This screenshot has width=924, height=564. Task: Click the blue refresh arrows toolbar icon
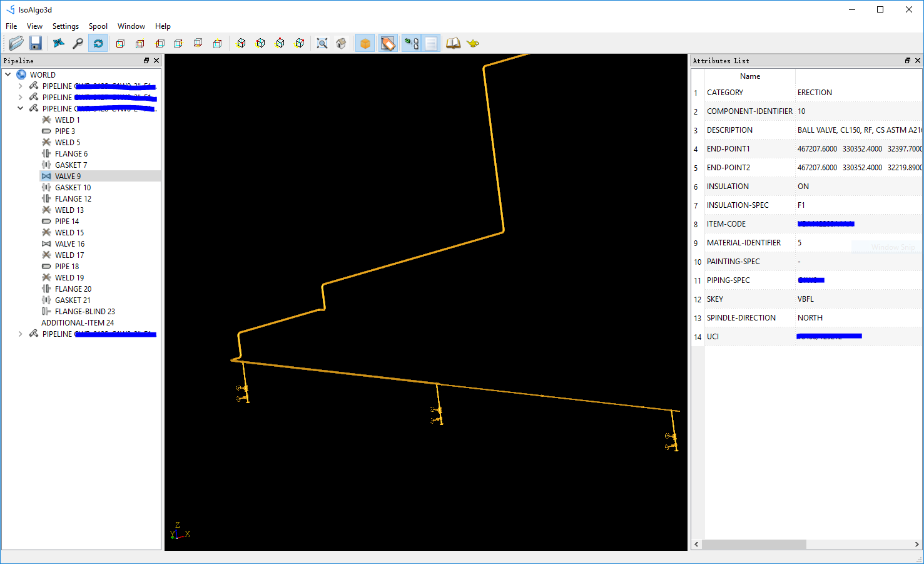click(x=98, y=43)
